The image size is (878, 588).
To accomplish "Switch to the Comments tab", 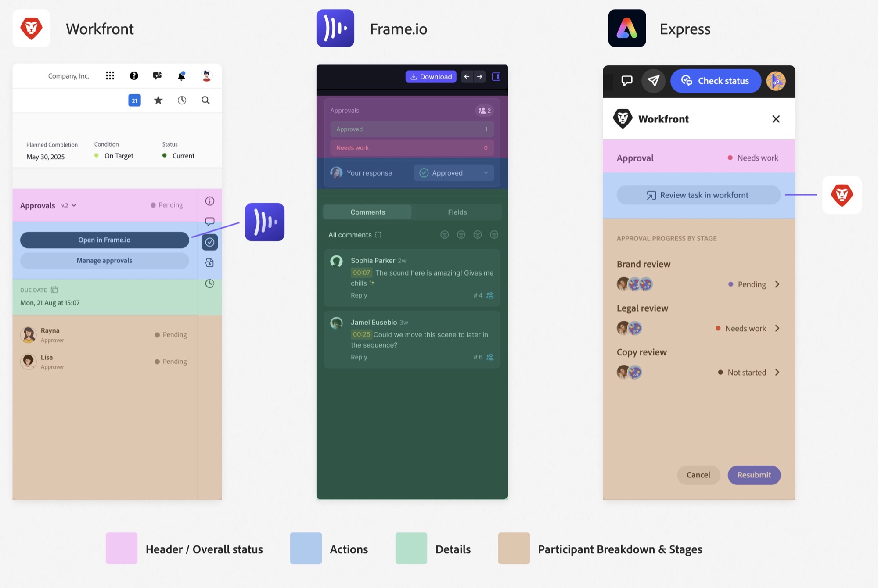I will tap(367, 212).
